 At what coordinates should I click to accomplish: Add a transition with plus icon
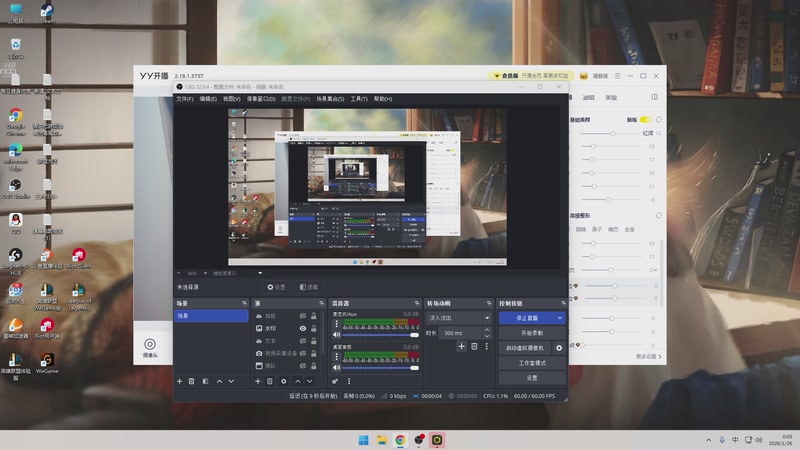click(x=461, y=346)
